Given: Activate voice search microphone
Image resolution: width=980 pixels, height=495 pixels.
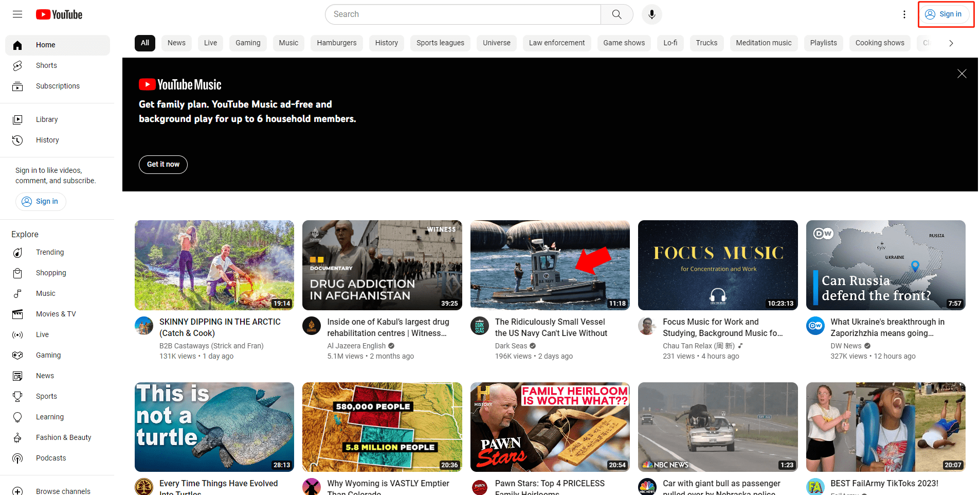Looking at the screenshot, I should pyautogui.click(x=651, y=14).
